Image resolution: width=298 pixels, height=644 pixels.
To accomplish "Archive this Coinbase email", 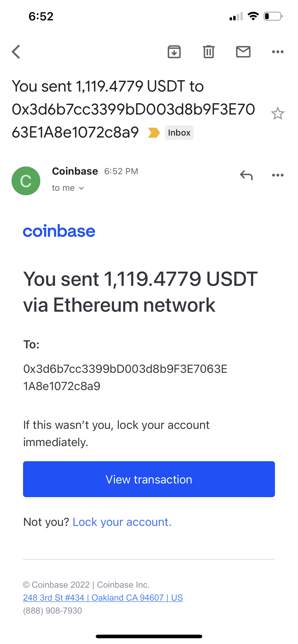I will (x=174, y=52).
